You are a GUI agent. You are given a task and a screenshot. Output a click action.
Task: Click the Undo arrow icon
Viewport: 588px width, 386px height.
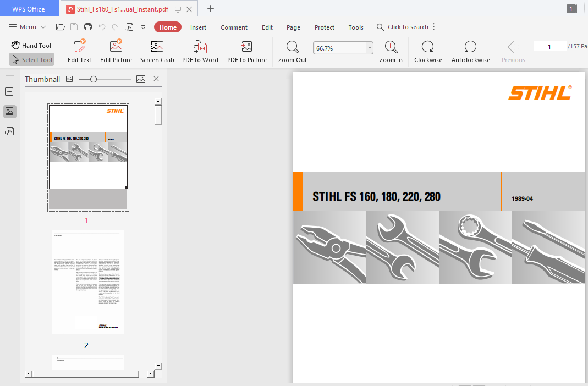click(x=102, y=27)
